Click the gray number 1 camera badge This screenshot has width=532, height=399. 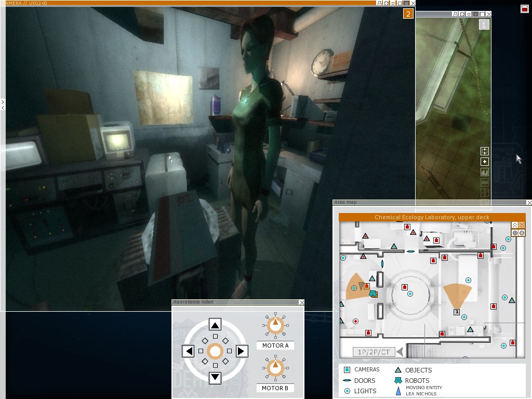click(484, 24)
